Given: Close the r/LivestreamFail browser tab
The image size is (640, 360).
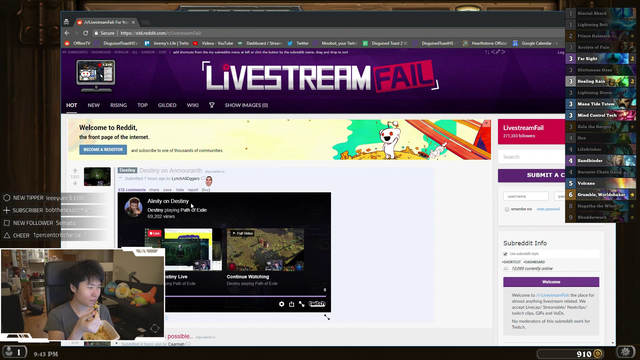Looking at the screenshot, I should point(133,22).
